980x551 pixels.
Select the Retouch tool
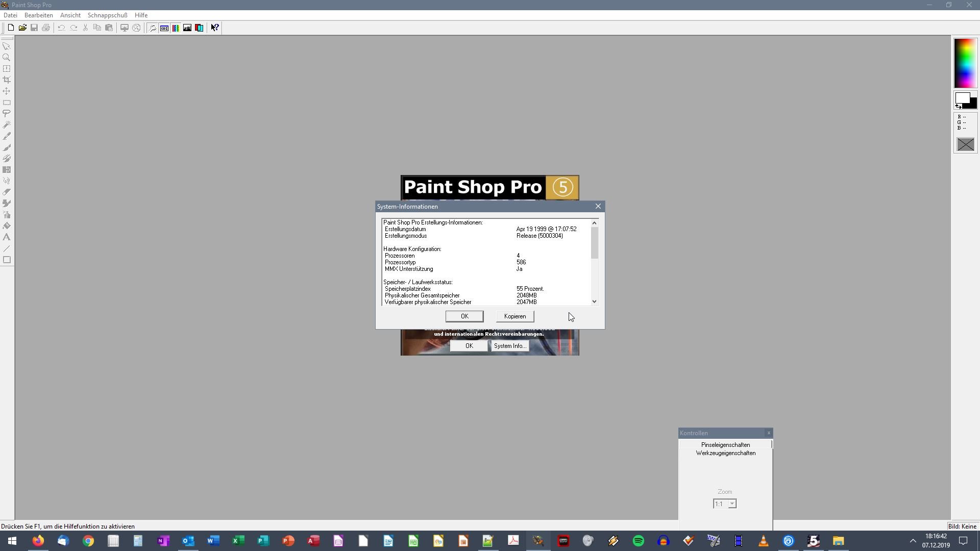[x=7, y=181]
